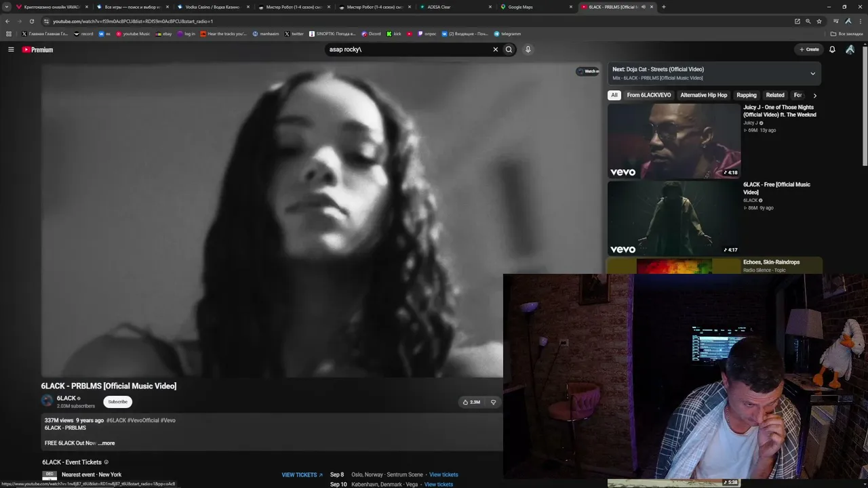The width and height of the screenshot is (868, 488).
Task: Open Juicy J One of Those Nights thumbnail
Action: click(674, 141)
